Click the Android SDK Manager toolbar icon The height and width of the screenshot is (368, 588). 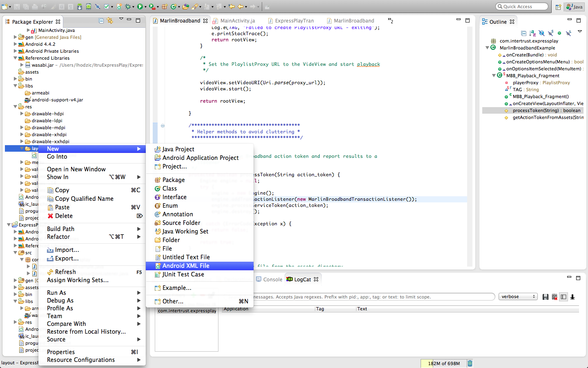pyautogui.click(x=80, y=7)
